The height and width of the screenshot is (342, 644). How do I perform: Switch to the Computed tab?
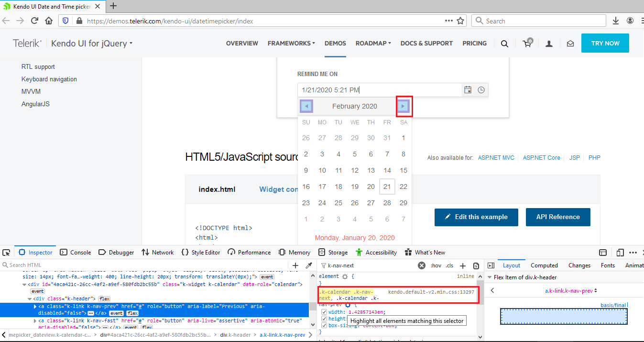544,265
